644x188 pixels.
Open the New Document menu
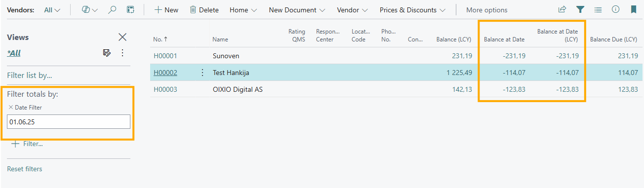coord(297,10)
